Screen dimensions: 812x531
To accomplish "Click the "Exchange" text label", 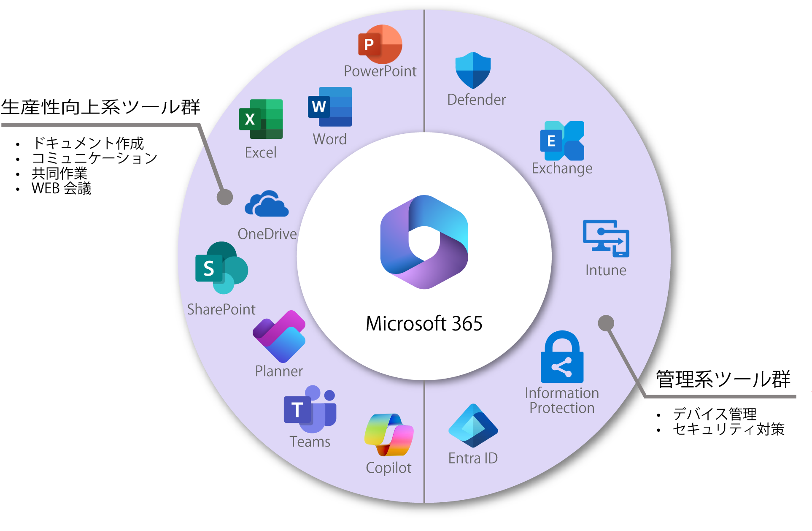I will [x=562, y=168].
